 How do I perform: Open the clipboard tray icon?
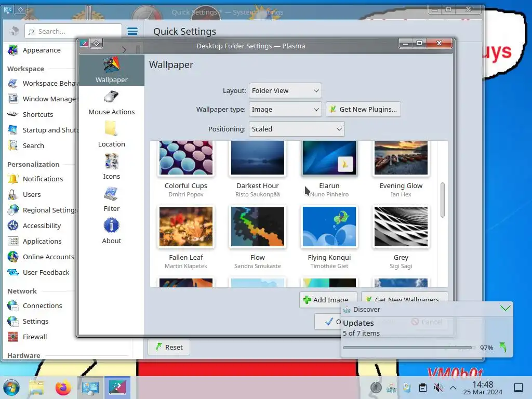tap(423, 388)
